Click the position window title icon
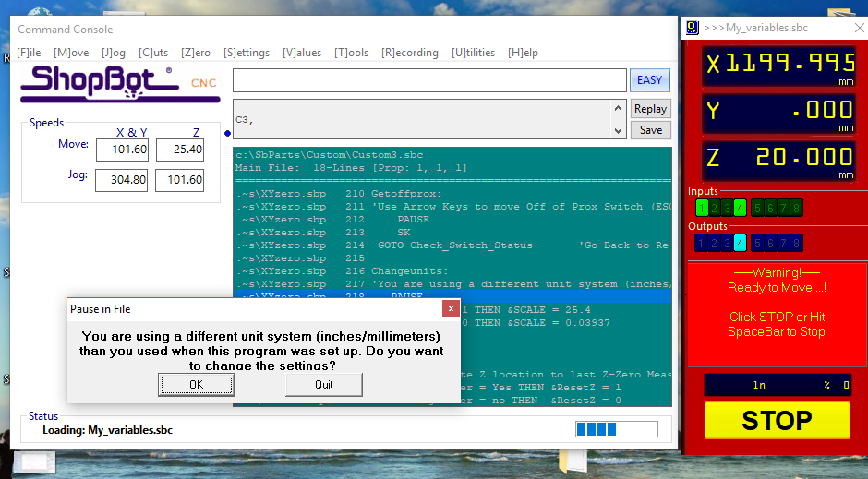868x479 pixels. click(x=692, y=28)
